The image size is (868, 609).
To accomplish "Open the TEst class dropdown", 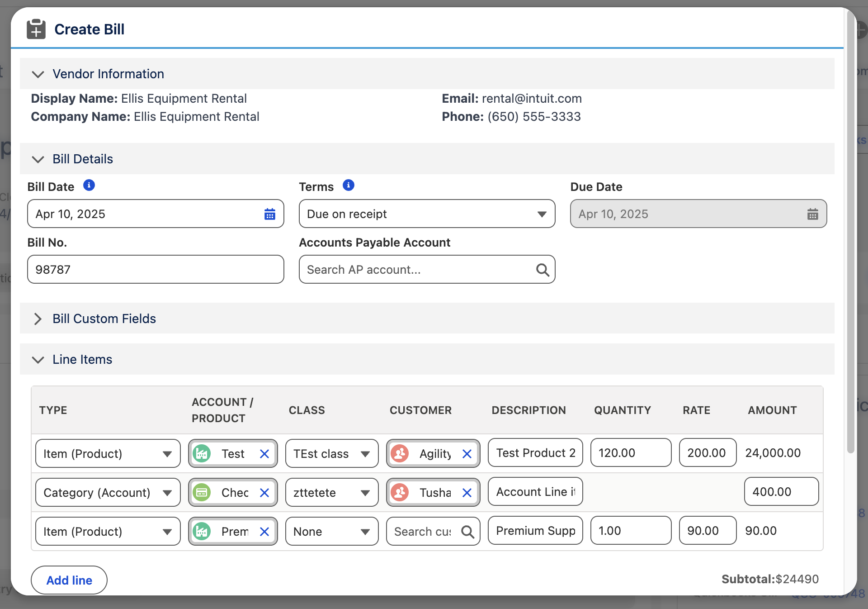I will (332, 454).
